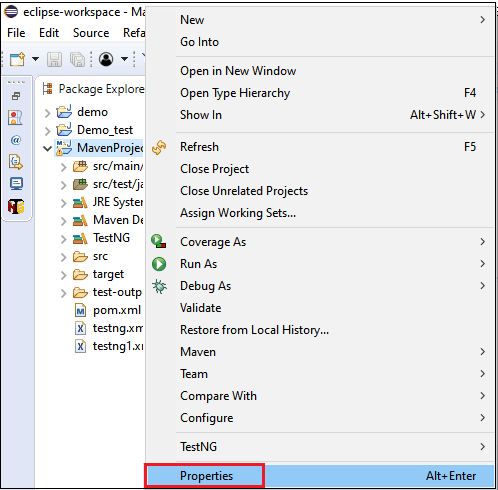Open the TestNG view icon in sidebar
The width and height of the screenshot is (498, 490).
[x=16, y=206]
